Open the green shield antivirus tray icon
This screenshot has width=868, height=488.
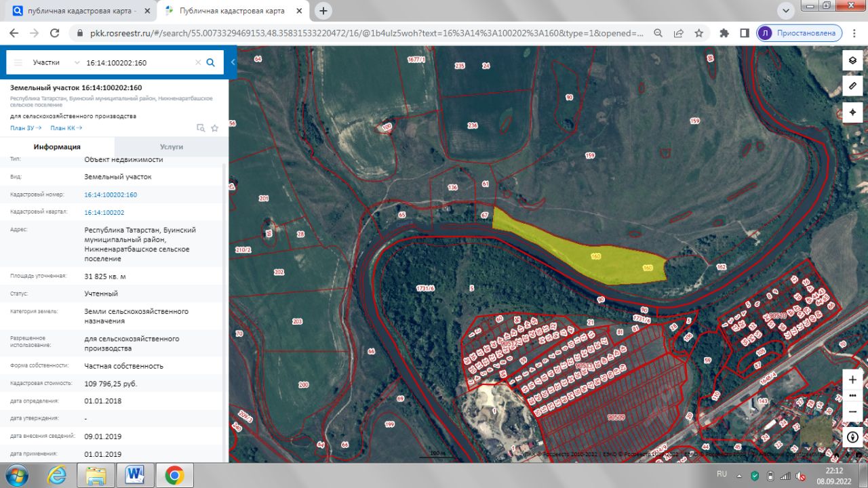[755, 475]
